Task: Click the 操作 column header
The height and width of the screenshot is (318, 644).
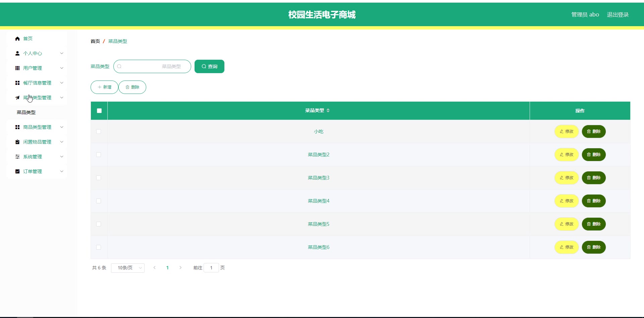Action: pyautogui.click(x=580, y=111)
